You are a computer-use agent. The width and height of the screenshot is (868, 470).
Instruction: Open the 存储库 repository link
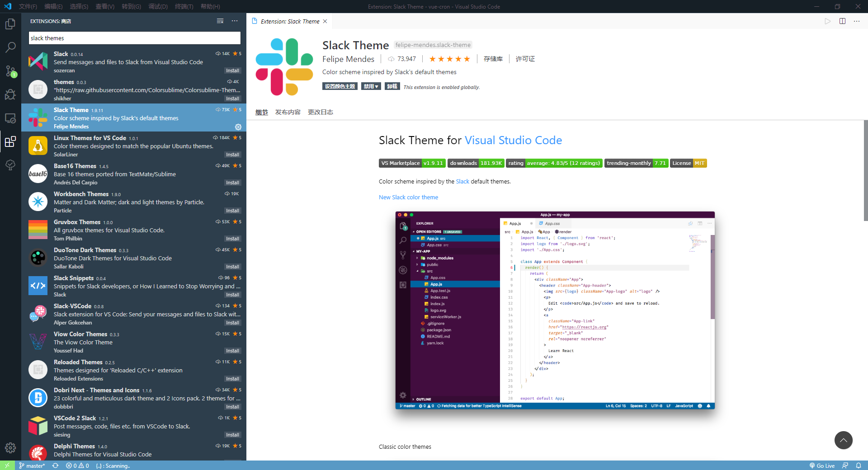[x=493, y=59]
